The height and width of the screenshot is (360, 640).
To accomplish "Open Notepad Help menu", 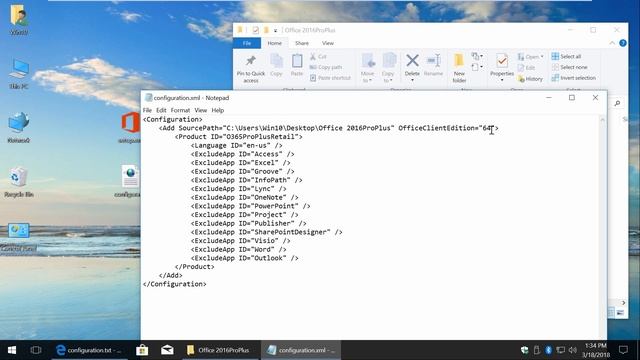I will tap(218, 110).
